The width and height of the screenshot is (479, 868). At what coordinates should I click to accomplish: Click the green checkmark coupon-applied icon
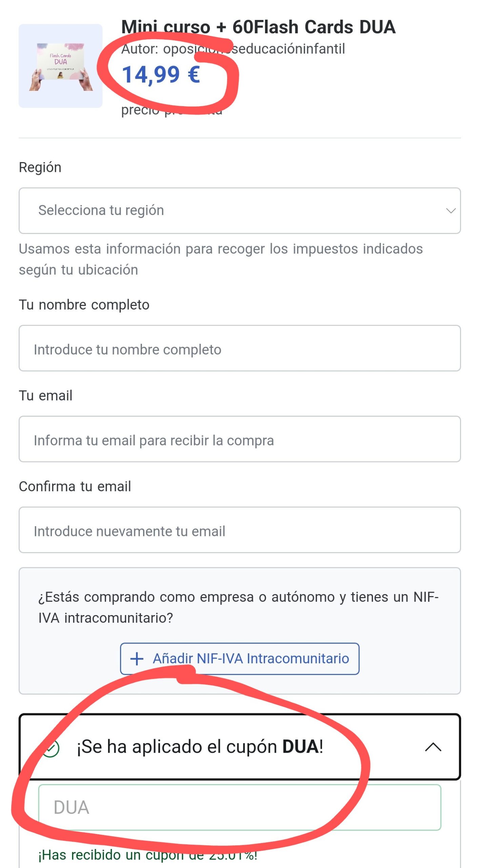52,748
